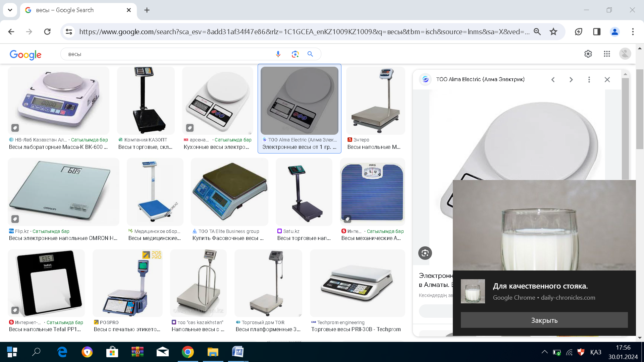Open a new browser tab

[147, 10]
